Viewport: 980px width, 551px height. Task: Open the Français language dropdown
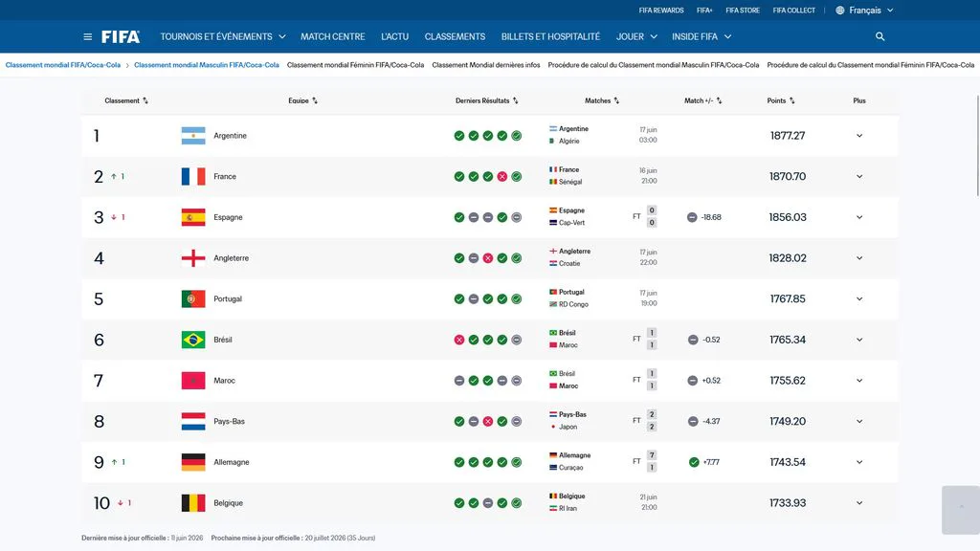pos(865,10)
